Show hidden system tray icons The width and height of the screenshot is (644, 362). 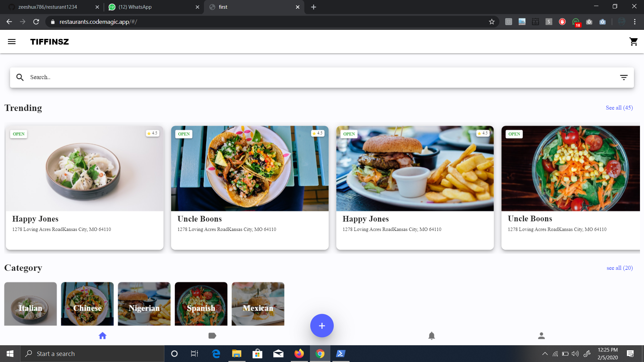point(545,354)
